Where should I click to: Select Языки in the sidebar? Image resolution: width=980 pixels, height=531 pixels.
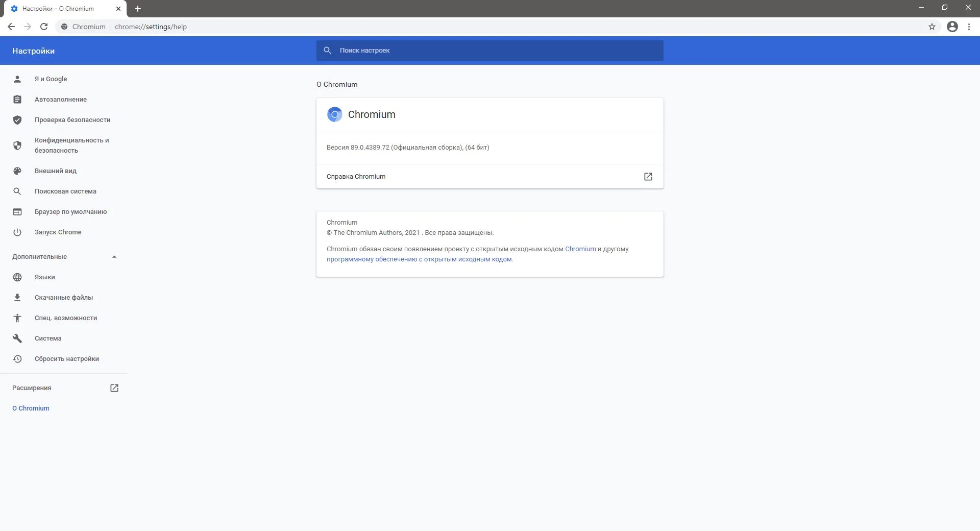tap(45, 277)
